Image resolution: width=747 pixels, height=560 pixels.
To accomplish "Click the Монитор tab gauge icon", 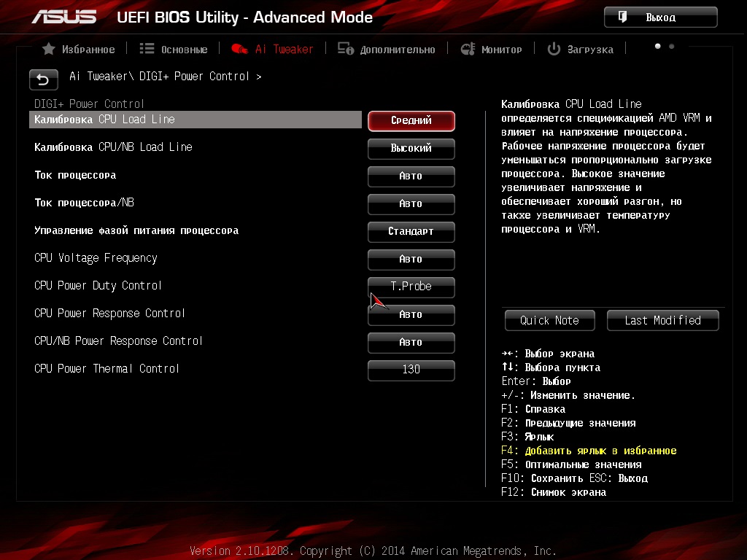I will point(468,49).
